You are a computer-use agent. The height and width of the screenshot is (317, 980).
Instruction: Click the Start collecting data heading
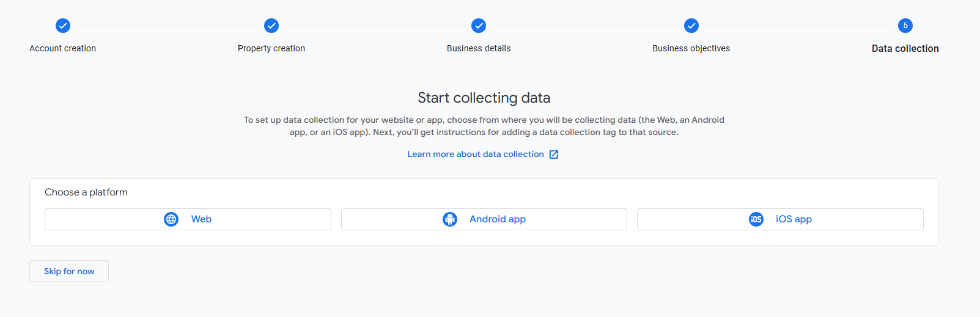pos(484,98)
